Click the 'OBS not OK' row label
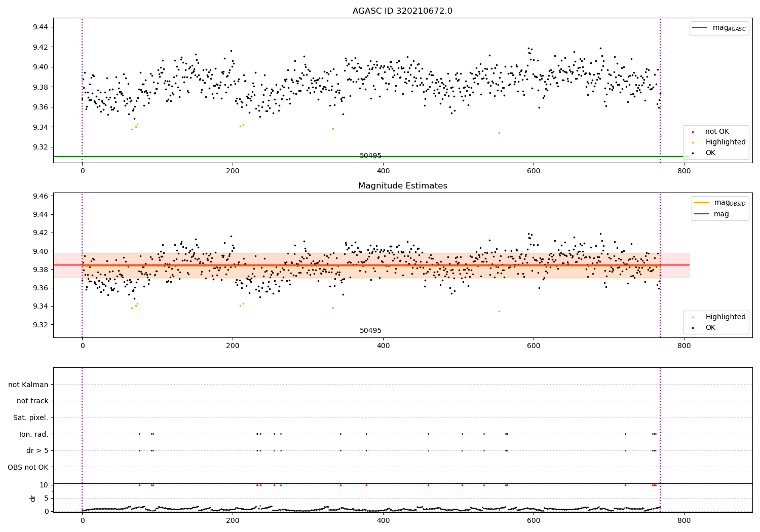Image resolution: width=760 pixels, height=532 pixels. (x=28, y=467)
